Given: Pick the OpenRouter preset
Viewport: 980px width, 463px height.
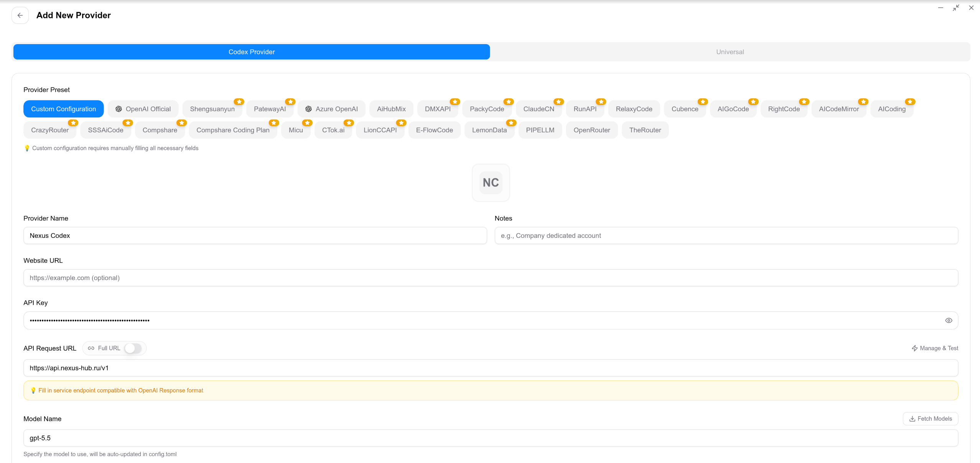Looking at the screenshot, I should tap(592, 130).
